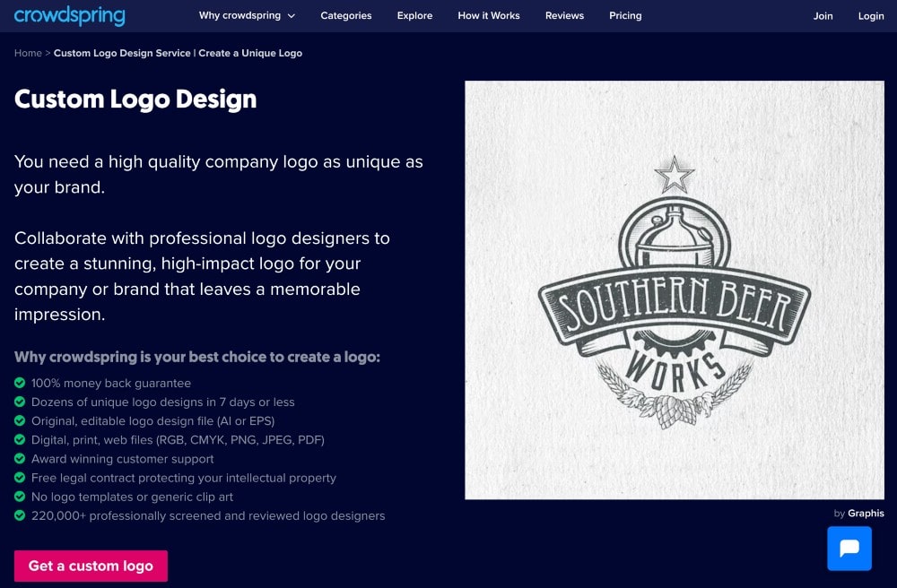Click "How it Works" in the navbar
This screenshot has width=897, height=588.
tap(489, 15)
